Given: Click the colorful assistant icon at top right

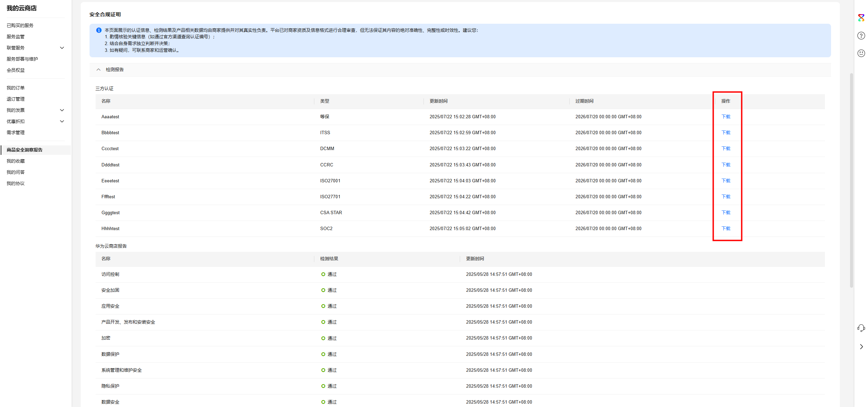Looking at the screenshot, I should click(x=861, y=18).
